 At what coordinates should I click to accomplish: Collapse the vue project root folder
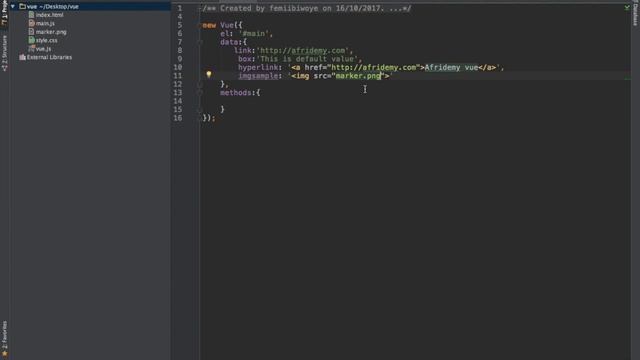point(13,7)
